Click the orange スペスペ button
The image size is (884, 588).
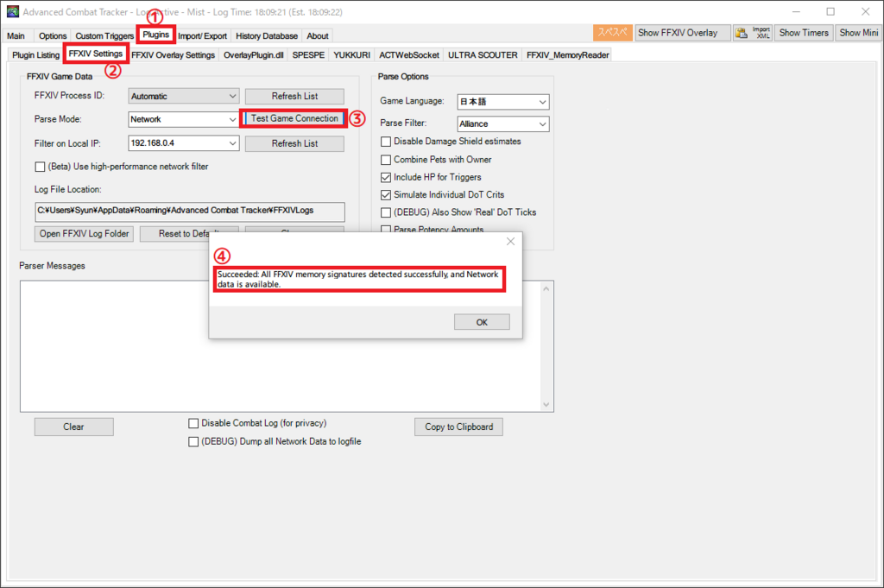(612, 33)
